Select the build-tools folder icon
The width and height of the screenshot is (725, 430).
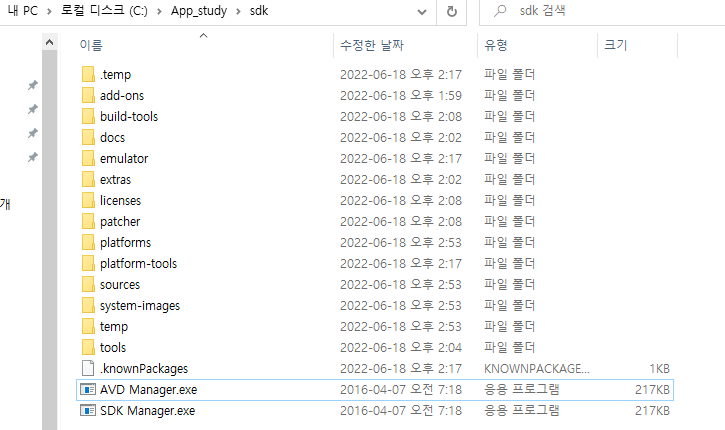click(x=88, y=116)
